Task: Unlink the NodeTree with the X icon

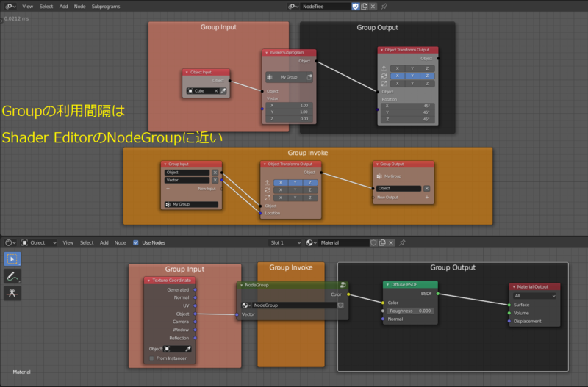Action: click(373, 7)
